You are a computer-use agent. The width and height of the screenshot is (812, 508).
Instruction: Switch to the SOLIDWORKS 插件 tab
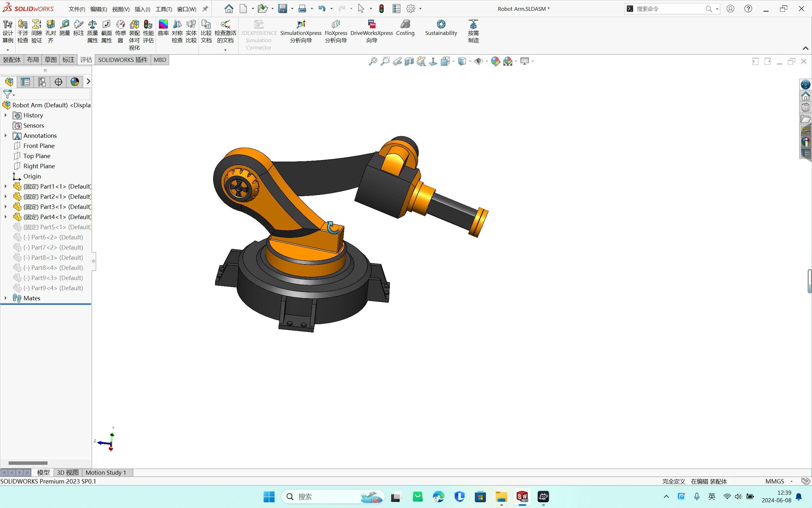[x=122, y=60]
